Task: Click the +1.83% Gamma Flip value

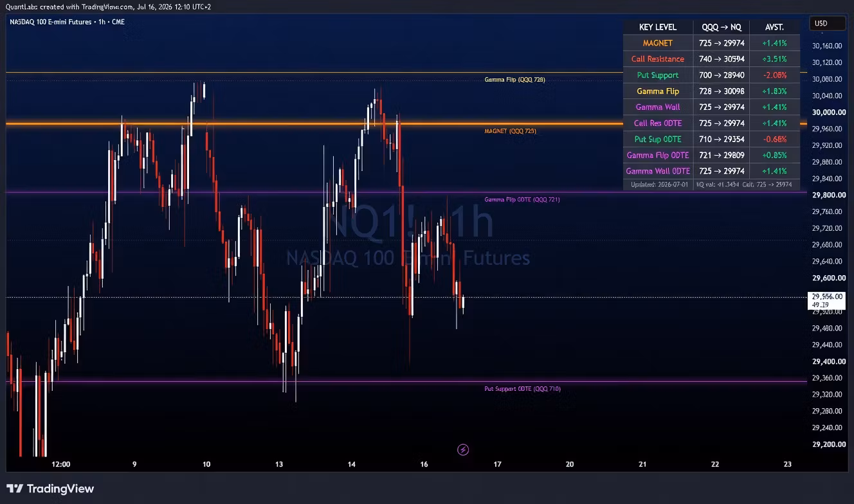Action: [774, 91]
